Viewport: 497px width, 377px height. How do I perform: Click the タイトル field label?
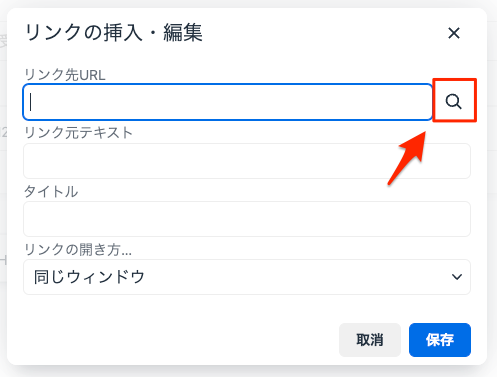point(51,192)
